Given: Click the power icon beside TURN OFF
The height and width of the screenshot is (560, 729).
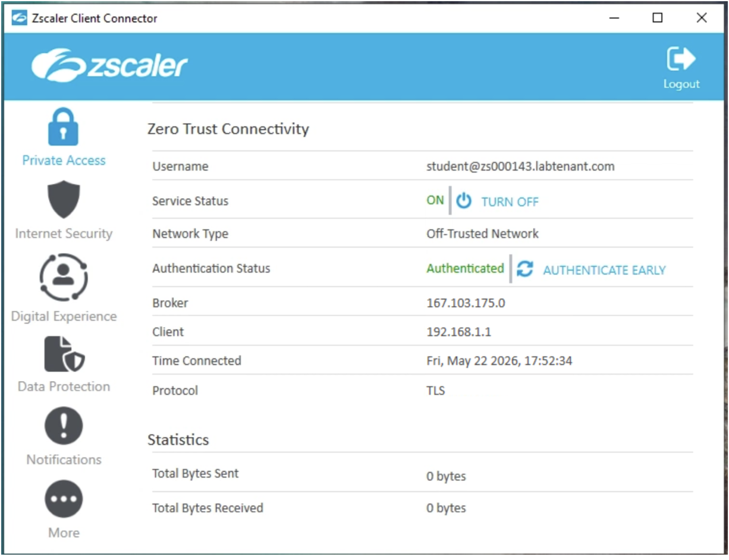Looking at the screenshot, I should coord(464,201).
